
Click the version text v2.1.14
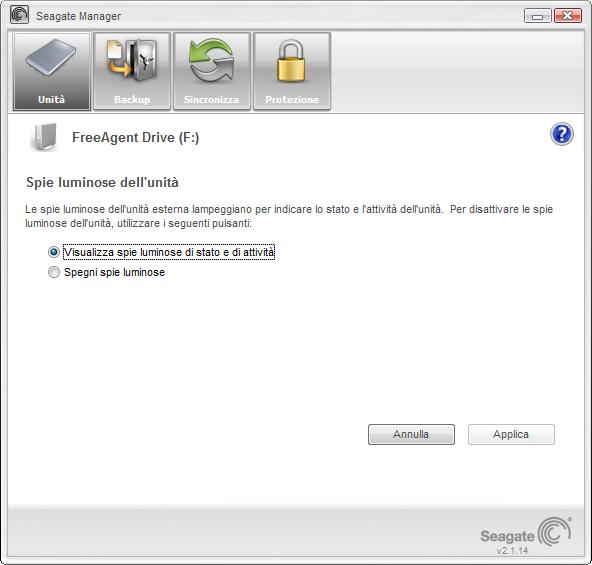click(x=512, y=551)
